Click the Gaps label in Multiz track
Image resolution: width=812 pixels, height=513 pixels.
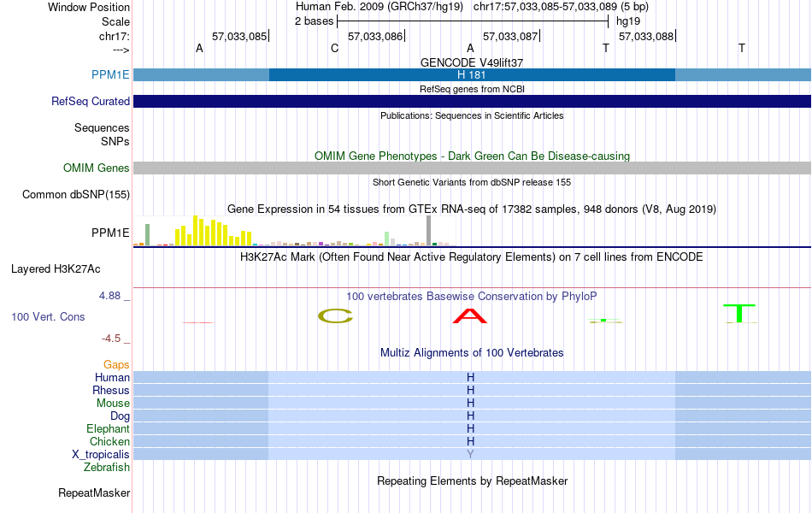point(116,365)
